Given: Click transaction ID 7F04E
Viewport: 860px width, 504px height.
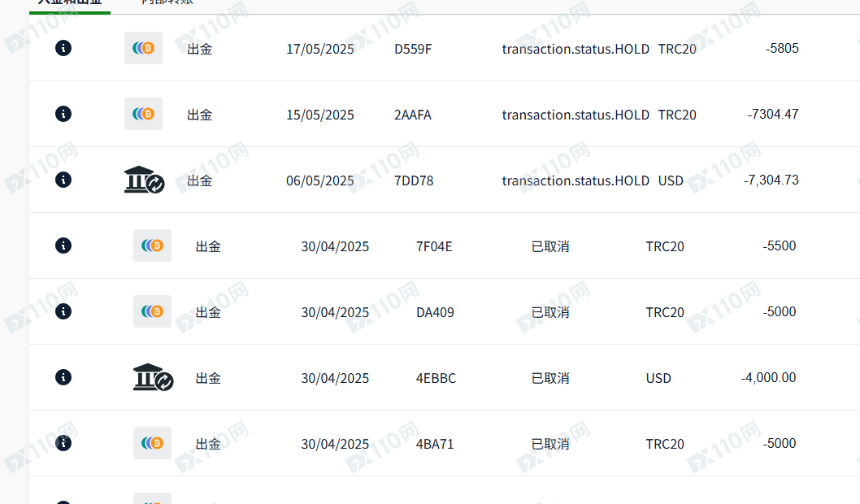Looking at the screenshot, I should pos(434,247).
